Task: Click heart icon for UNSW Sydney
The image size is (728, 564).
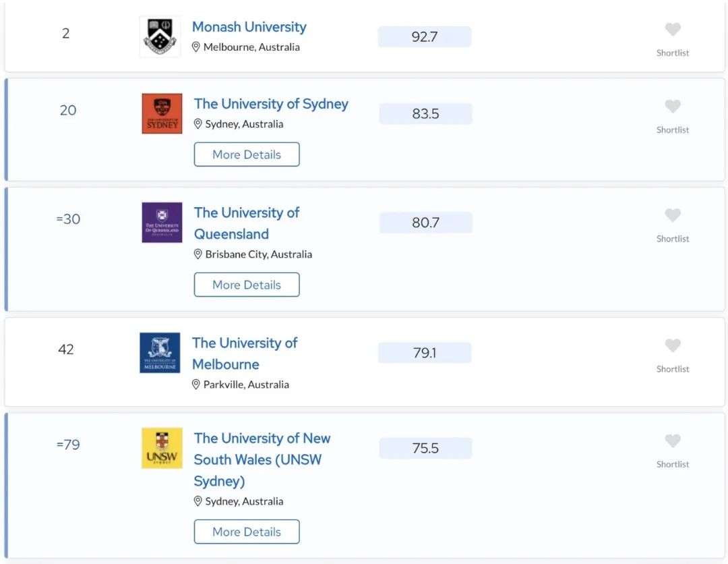Action: 672,441
